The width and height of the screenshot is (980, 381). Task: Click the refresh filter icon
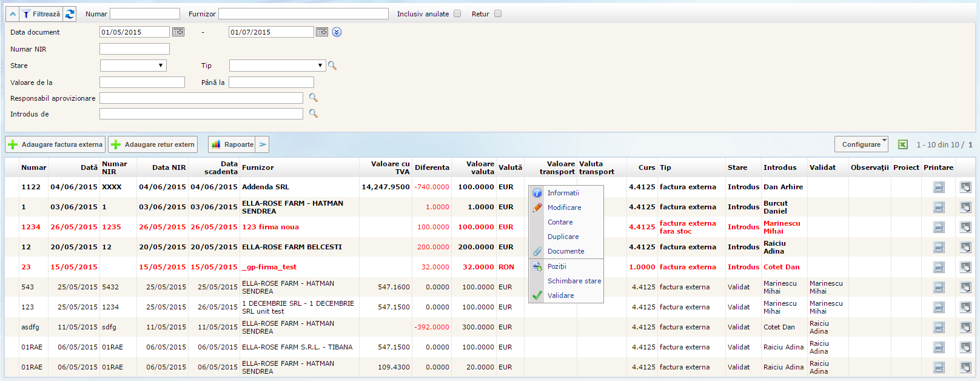(70, 14)
